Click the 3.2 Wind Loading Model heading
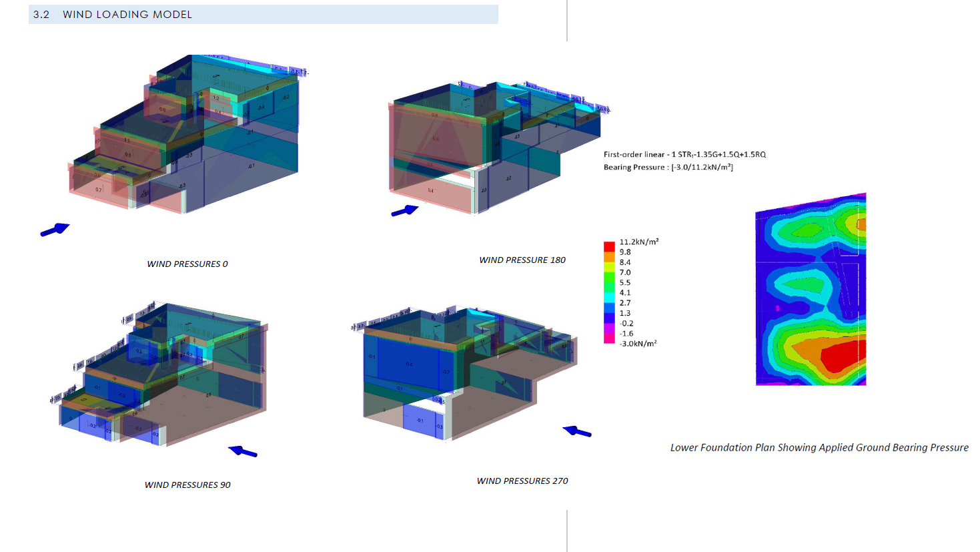Image resolution: width=980 pixels, height=552 pixels. pyautogui.click(x=113, y=15)
